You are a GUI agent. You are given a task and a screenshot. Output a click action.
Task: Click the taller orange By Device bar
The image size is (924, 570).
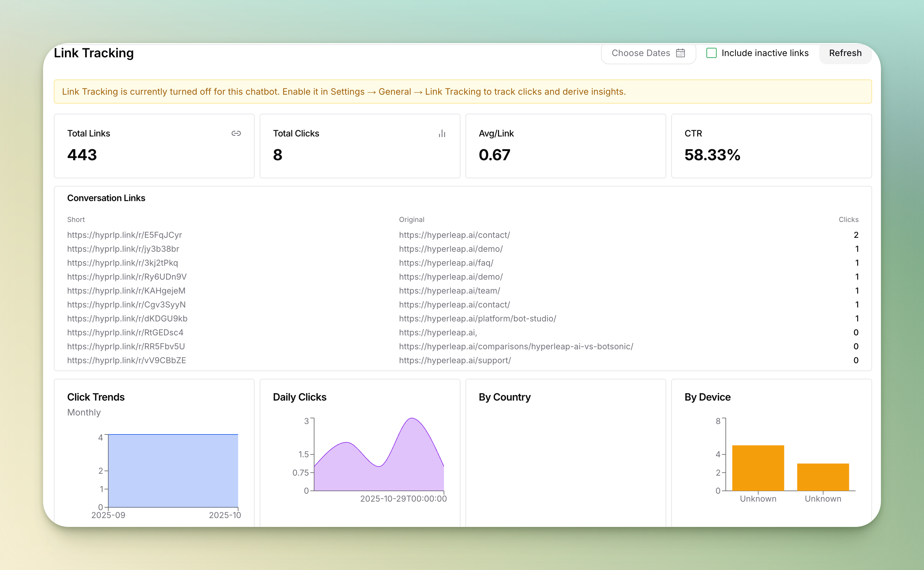758,468
